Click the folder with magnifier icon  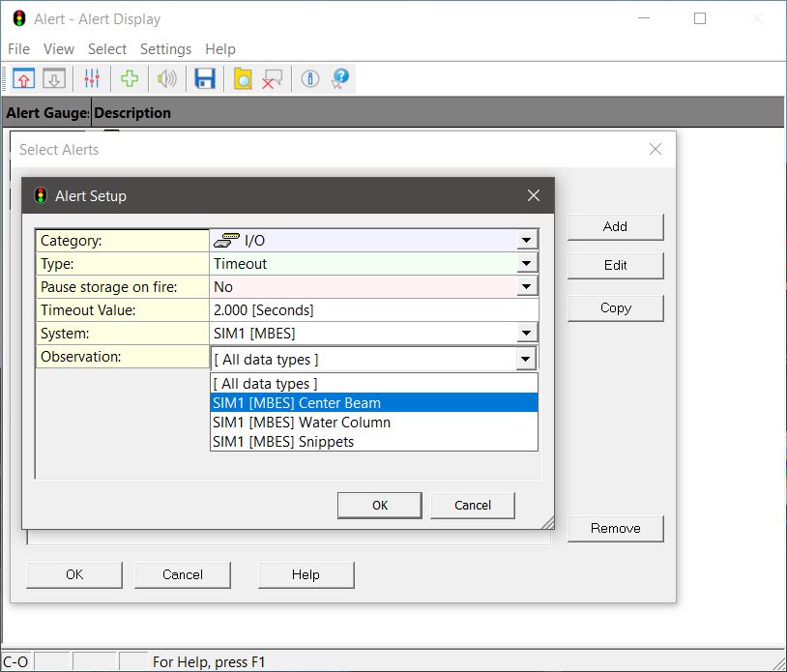[x=243, y=79]
